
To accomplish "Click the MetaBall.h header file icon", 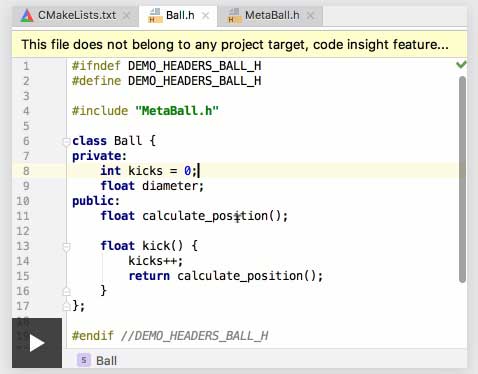I will [234, 15].
